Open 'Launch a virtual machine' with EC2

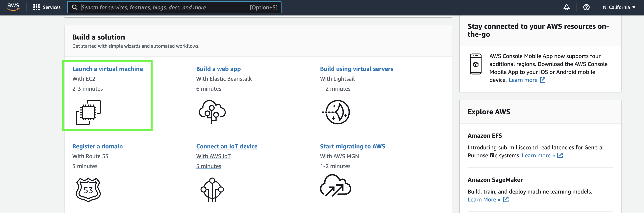pyautogui.click(x=108, y=69)
